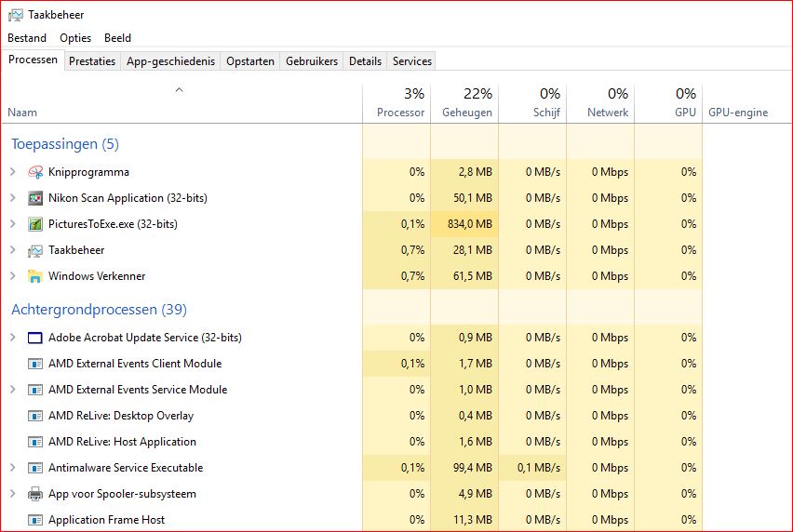Image resolution: width=793 pixels, height=532 pixels.
Task: Select the Processen tab
Action: (x=33, y=60)
